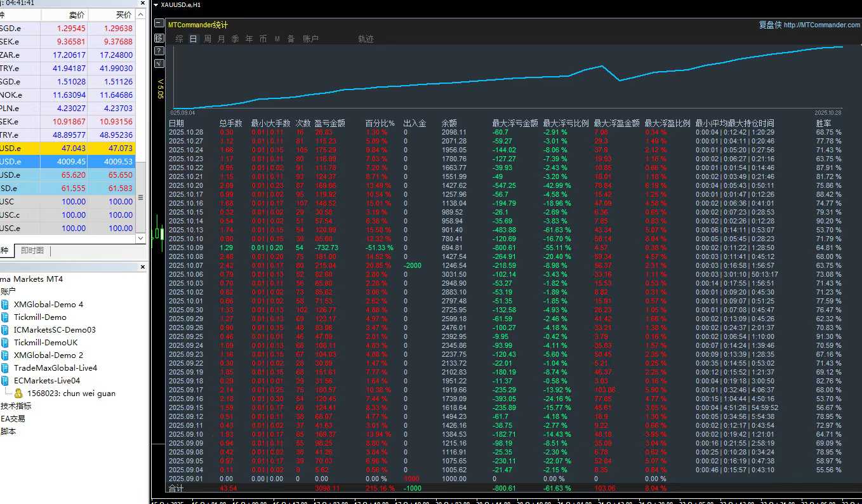Collapse the MTCommander panel with the minus icon

159,23
